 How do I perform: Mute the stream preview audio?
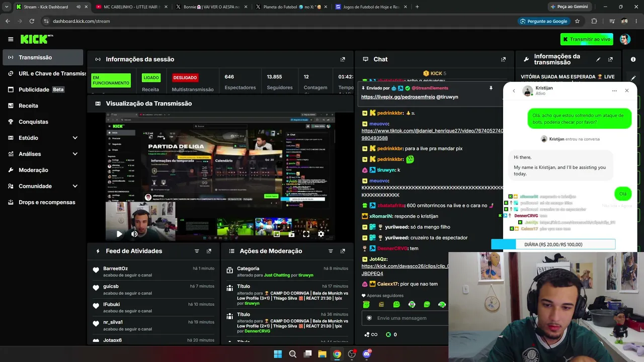click(134, 234)
